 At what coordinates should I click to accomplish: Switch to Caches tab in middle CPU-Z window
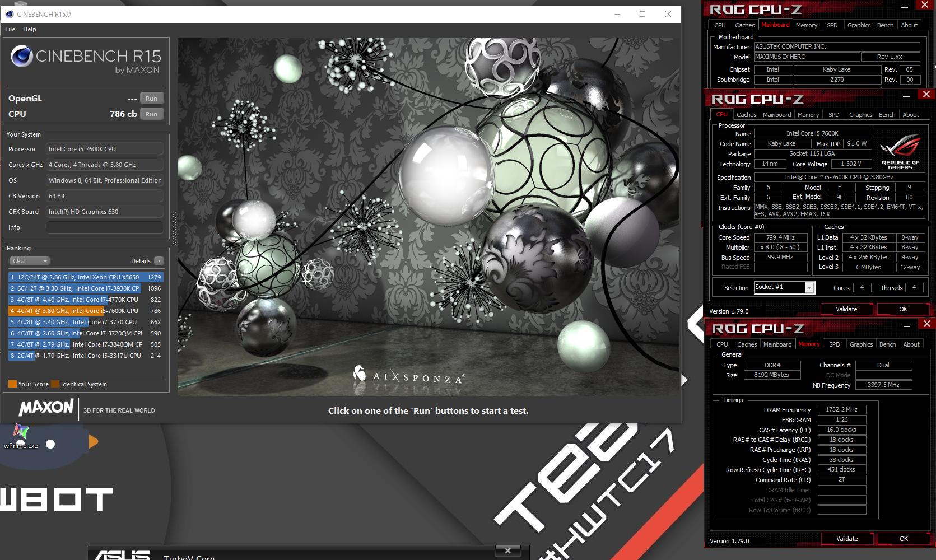tap(746, 115)
